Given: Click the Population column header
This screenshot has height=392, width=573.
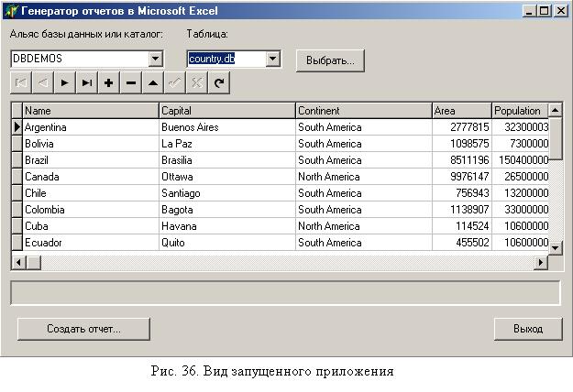Looking at the screenshot, I should coord(520,111).
